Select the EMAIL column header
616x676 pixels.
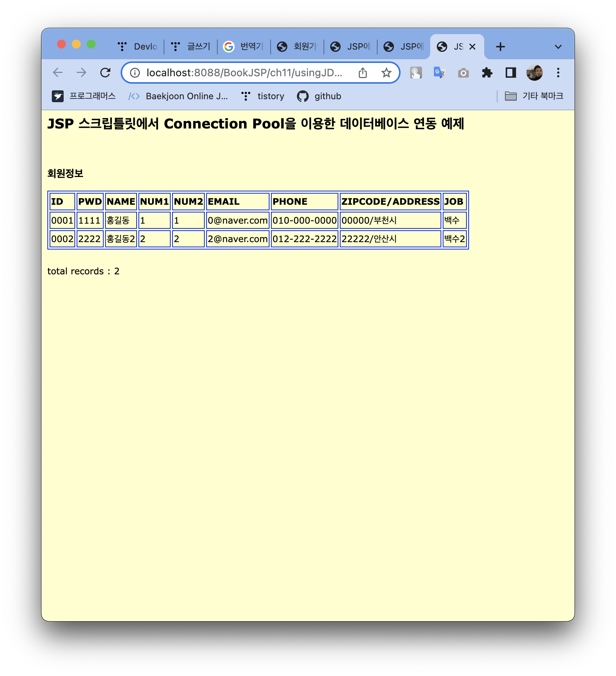238,201
